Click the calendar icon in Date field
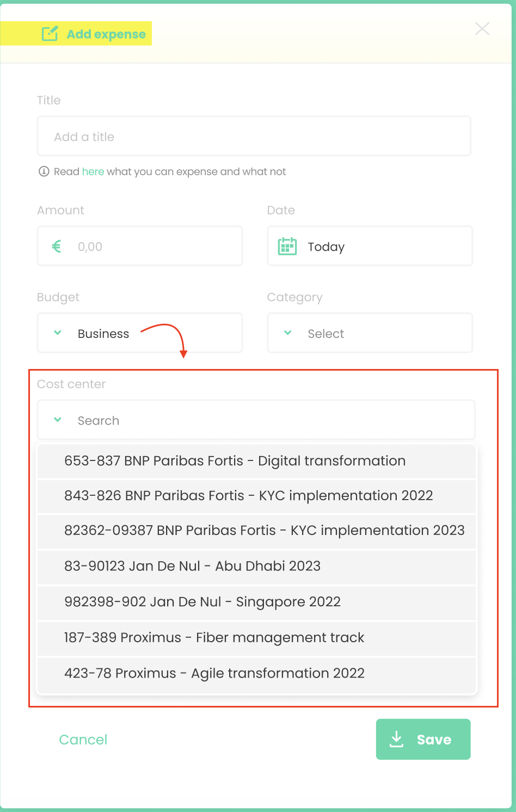This screenshot has width=516, height=812. (x=287, y=247)
